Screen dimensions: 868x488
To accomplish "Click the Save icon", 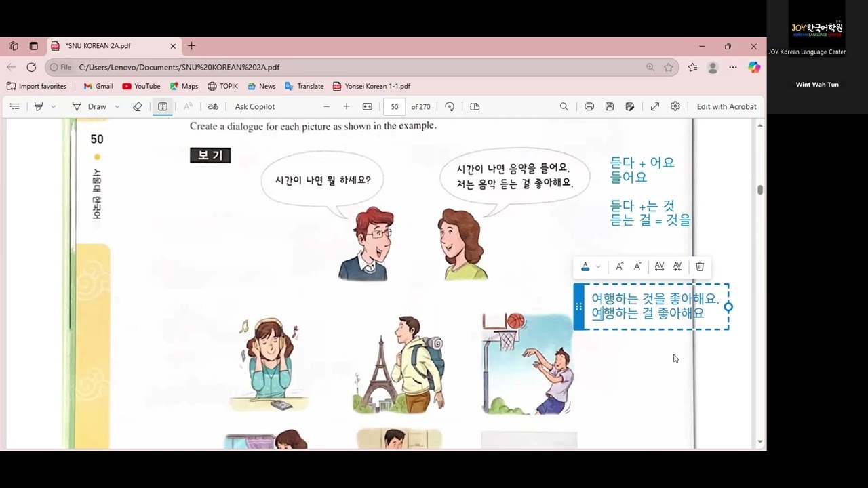I will pos(610,106).
